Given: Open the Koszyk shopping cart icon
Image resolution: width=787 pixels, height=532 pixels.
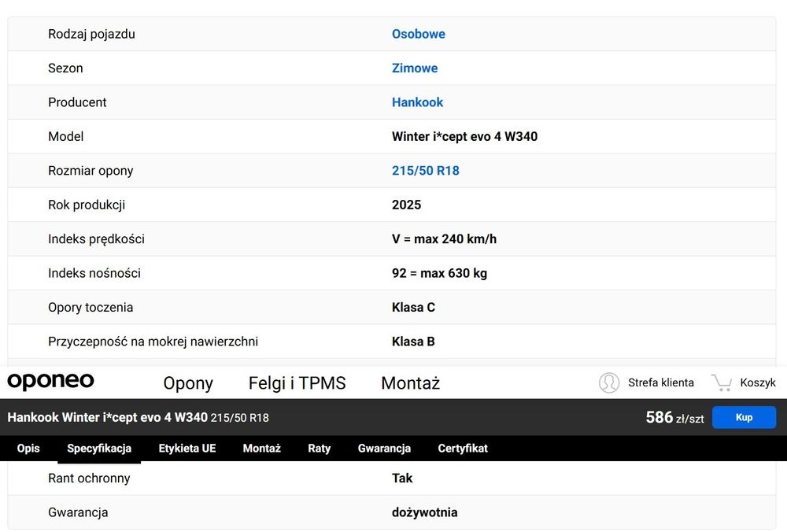Looking at the screenshot, I should [x=722, y=382].
